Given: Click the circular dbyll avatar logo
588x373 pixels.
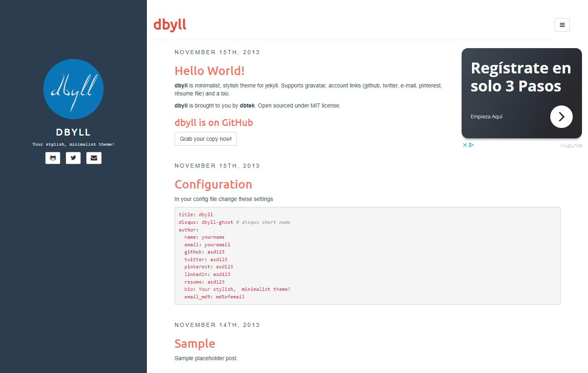Looking at the screenshot, I should point(73,89).
